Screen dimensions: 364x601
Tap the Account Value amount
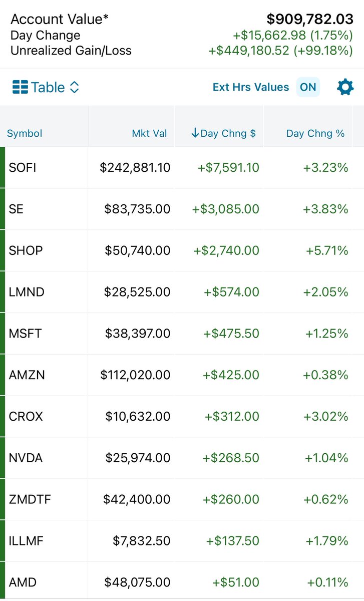[310, 19]
